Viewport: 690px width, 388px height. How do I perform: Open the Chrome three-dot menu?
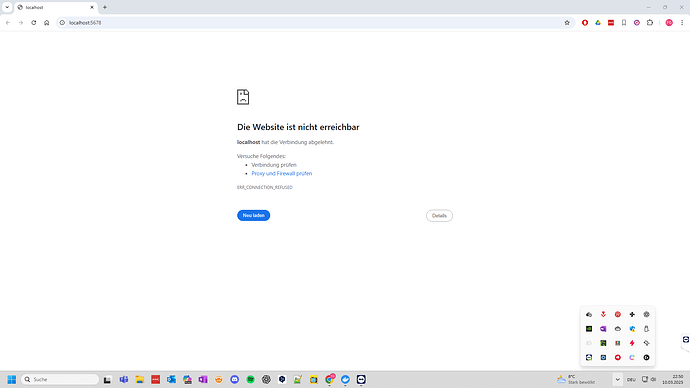coord(682,22)
